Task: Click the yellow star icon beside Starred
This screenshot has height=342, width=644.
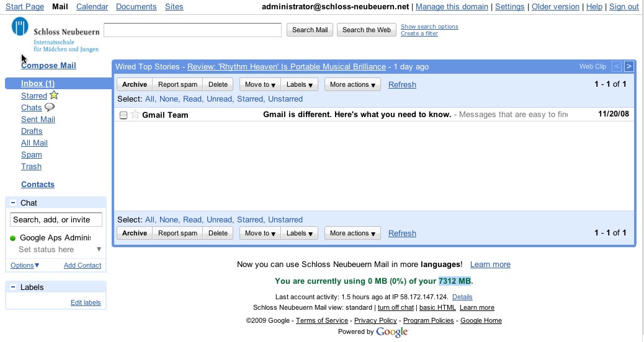Action: [54, 95]
